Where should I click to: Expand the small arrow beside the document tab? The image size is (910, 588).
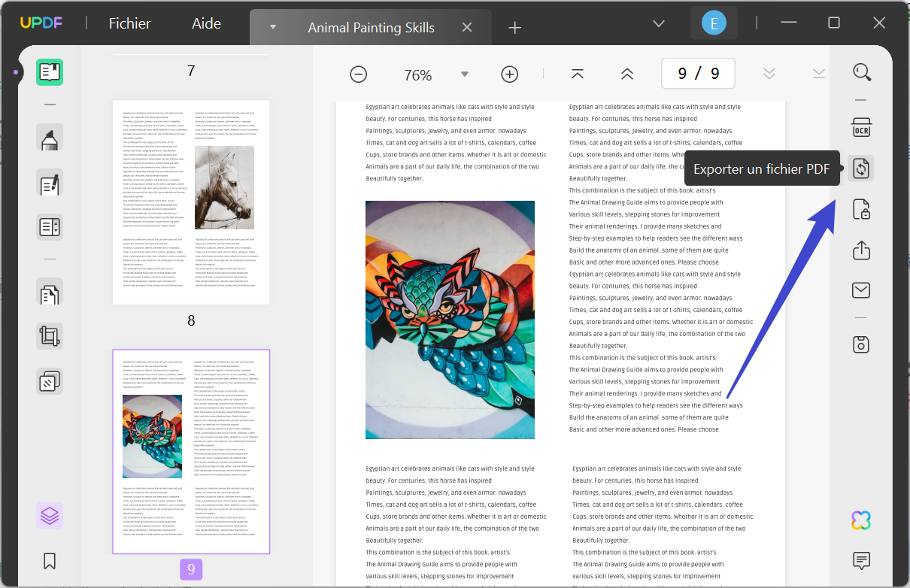272,27
